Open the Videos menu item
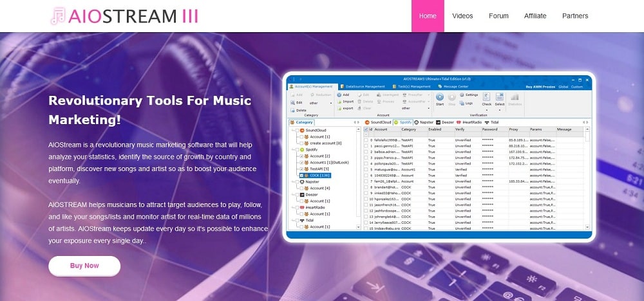The height and width of the screenshot is (301, 644). tap(462, 16)
